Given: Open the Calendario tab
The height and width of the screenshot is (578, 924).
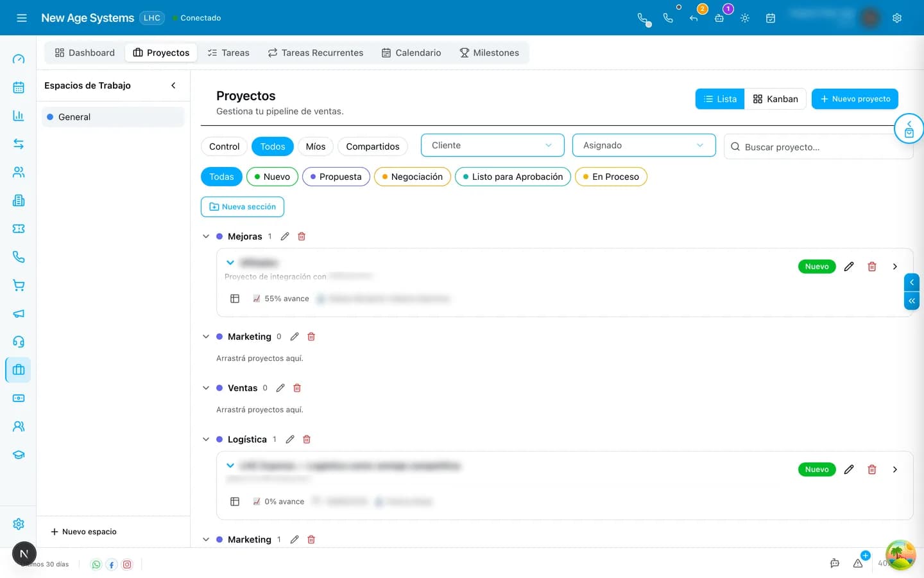Looking at the screenshot, I should [411, 53].
